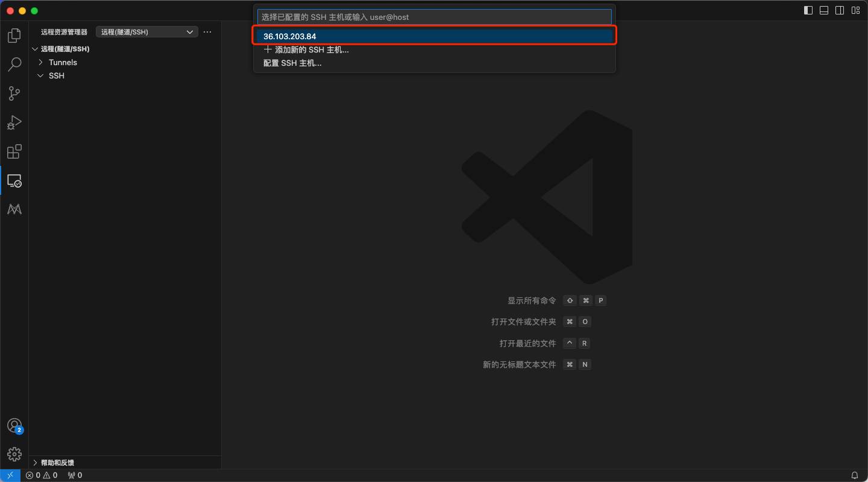The image size is (868, 482).
Task: Open the customize layout icon
Action: click(x=855, y=10)
